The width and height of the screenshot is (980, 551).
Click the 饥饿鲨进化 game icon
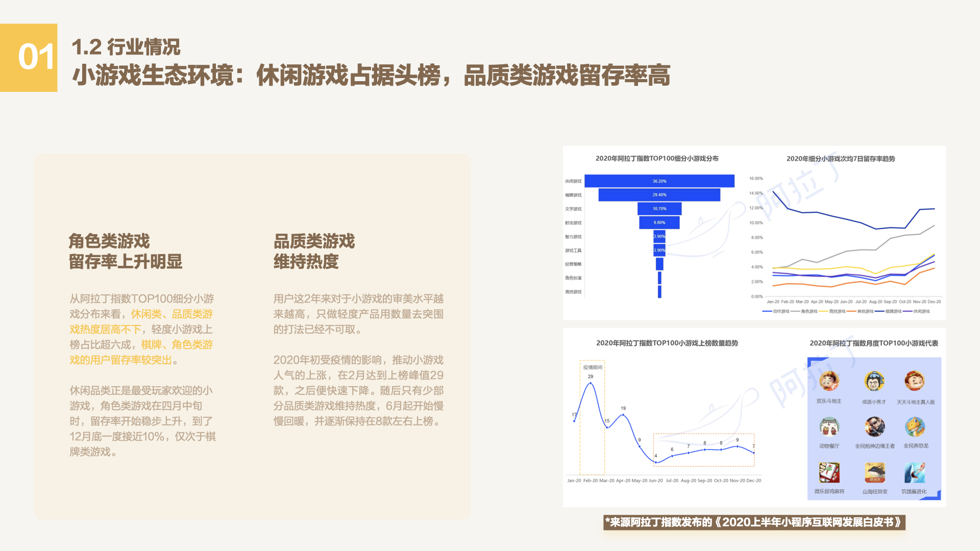[915, 472]
